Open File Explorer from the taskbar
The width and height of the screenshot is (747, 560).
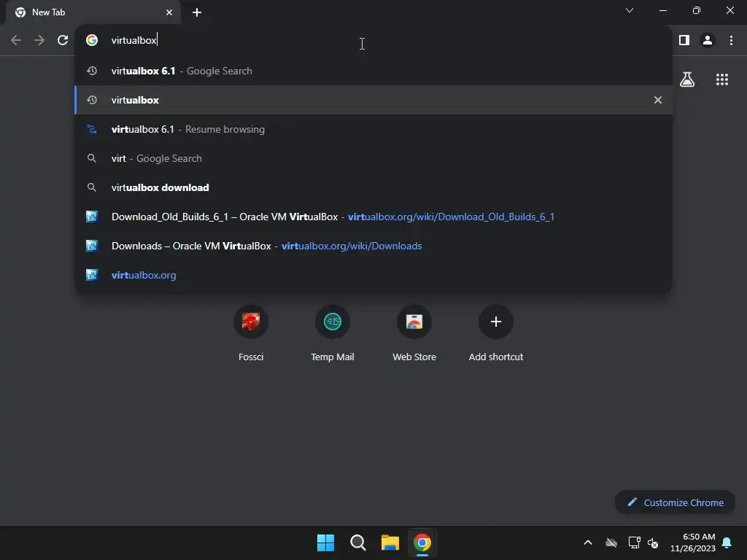[390, 542]
